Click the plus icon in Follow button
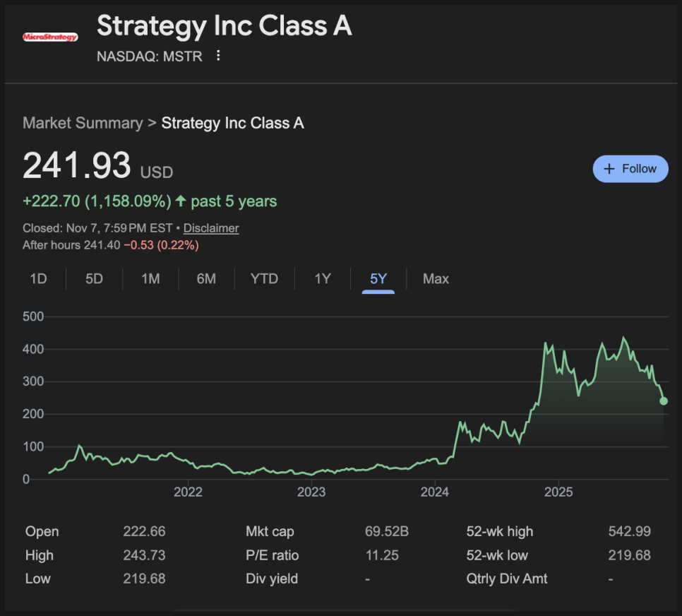The width and height of the screenshot is (682, 616). coord(610,169)
